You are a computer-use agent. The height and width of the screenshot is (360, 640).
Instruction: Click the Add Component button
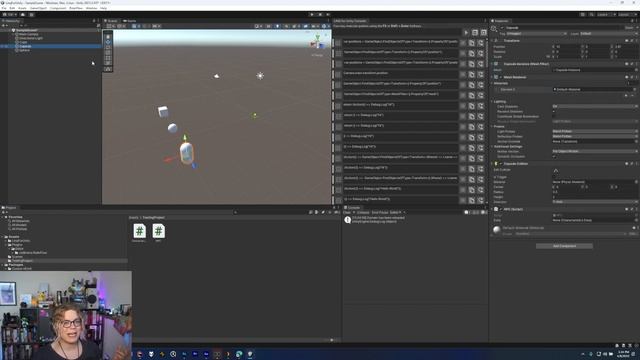coord(564,246)
